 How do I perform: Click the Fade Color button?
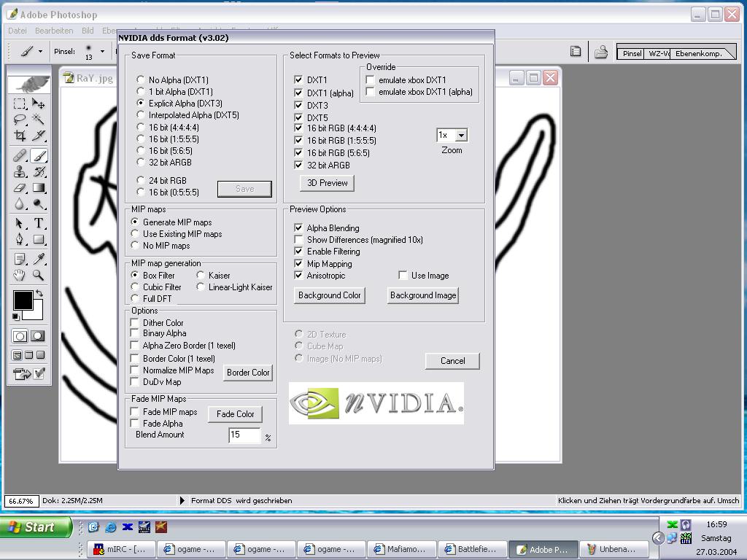pyautogui.click(x=236, y=414)
